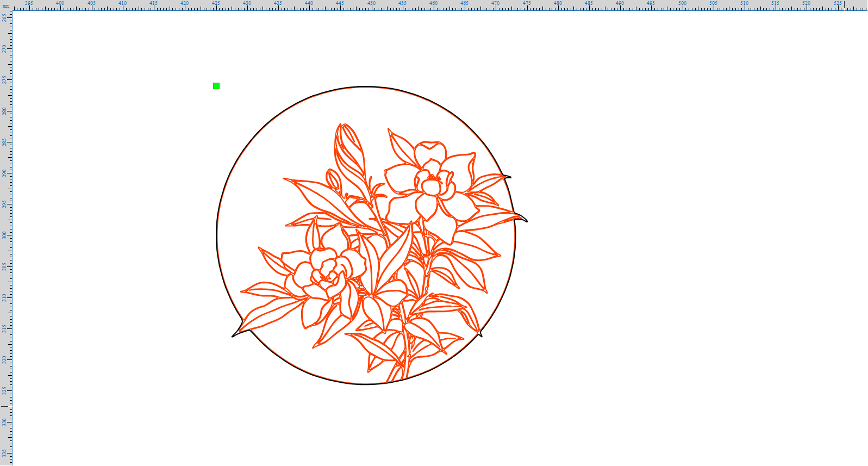Click the top edge of the black circle
The image size is (868, 466).
365,86
